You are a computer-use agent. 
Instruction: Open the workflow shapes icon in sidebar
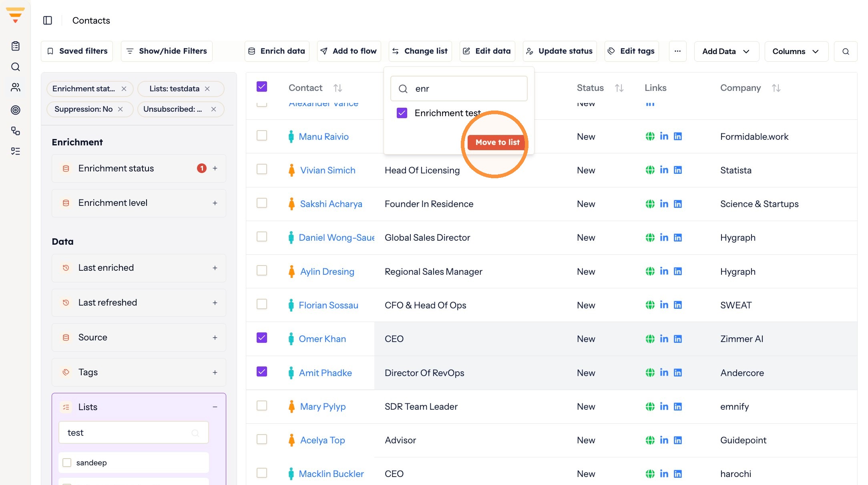(x=16, y=131)
